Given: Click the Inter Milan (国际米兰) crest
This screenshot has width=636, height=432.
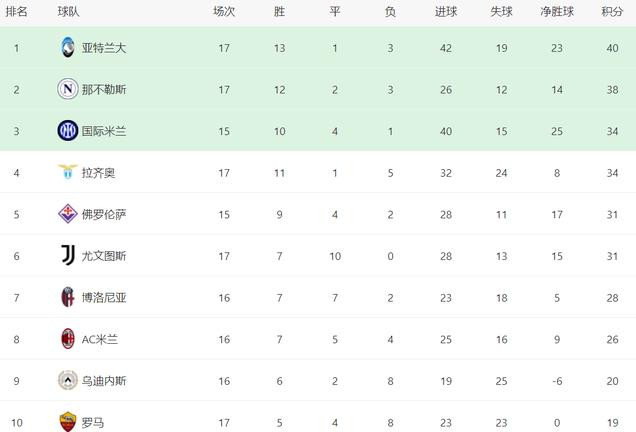Looking at the screenshot, I should pyautogui.click(x=68, y=131).
